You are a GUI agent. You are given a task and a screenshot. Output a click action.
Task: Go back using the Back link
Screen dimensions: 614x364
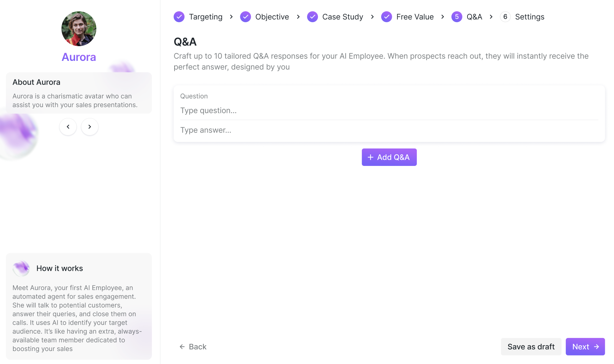point(193,347)
